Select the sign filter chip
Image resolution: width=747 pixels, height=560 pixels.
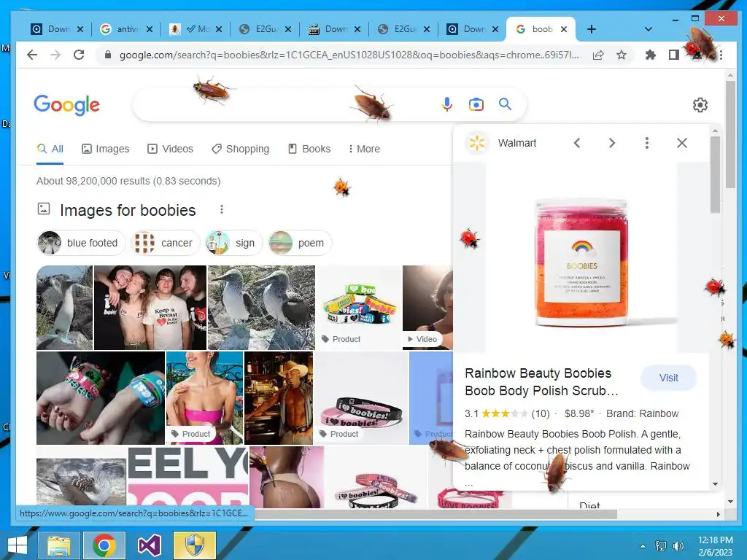(x=233, y=243)
